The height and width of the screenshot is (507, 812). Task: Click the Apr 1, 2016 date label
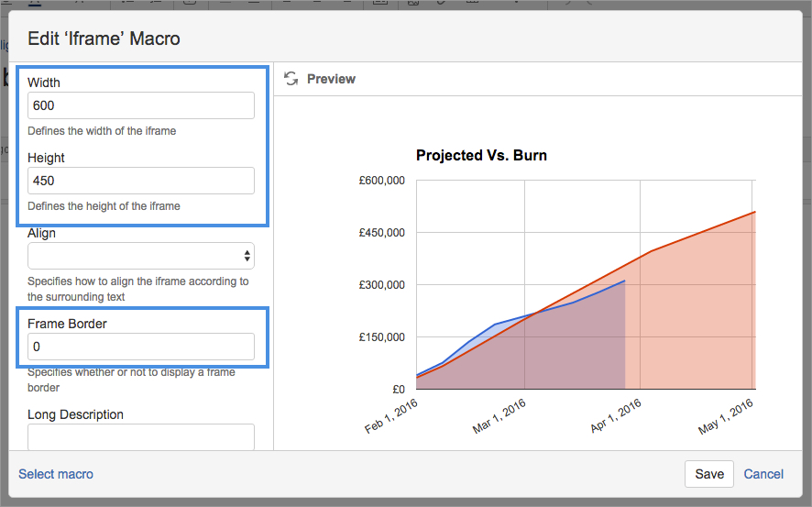616,416
